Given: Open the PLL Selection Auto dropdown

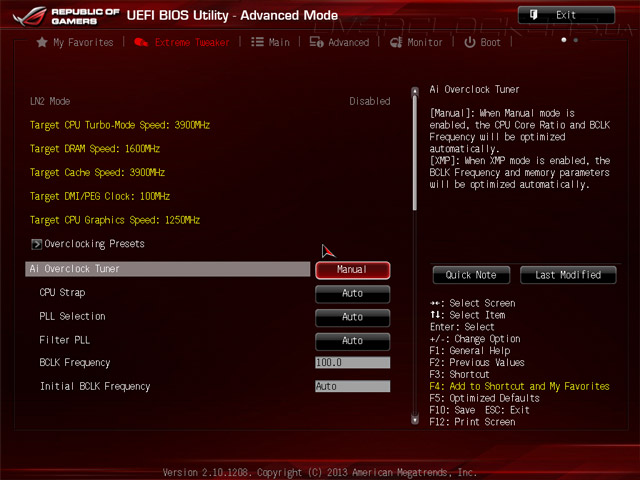Looking at the screenshot, I should pyautogui.click(x=353, y=318).
